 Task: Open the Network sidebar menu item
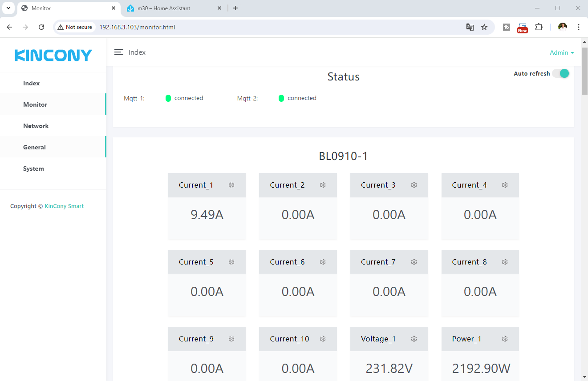pyautogui.click(x=36, y=126)
